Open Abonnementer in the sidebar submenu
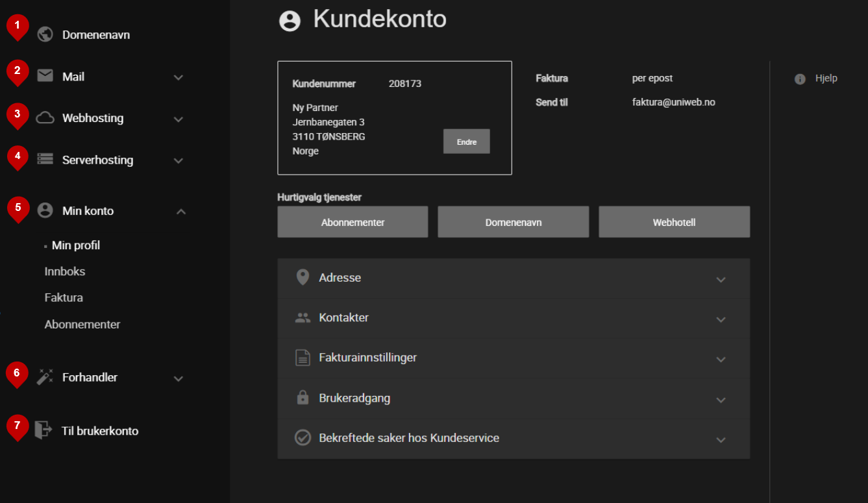868x503 pixels. coord(82,324)
